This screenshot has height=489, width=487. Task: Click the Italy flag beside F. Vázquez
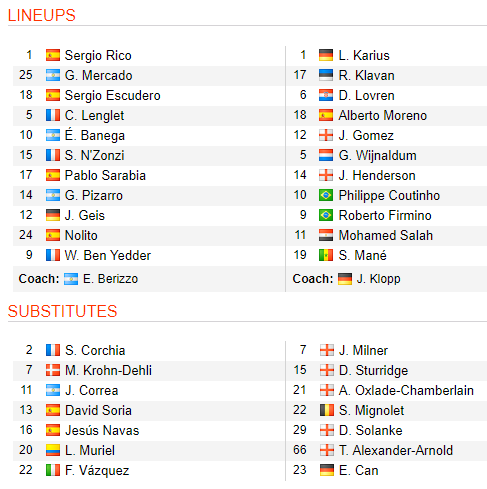click(x=53, y=470)
